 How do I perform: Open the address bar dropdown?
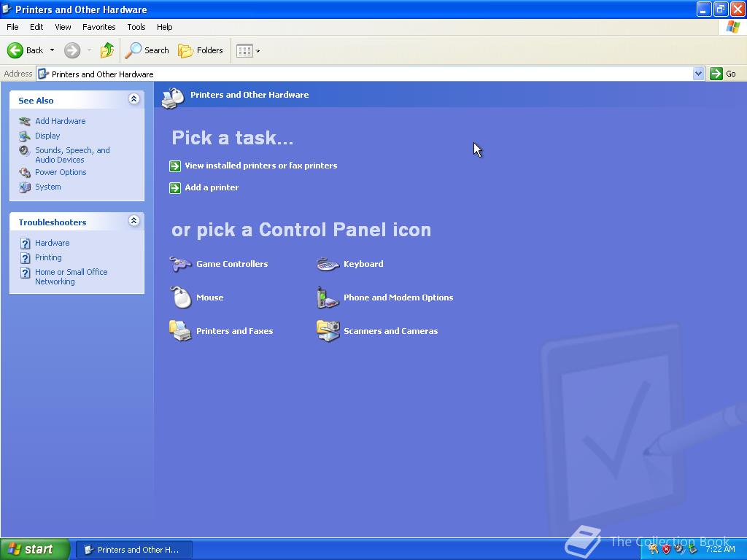pyautogui.click(x=698, y=74)
